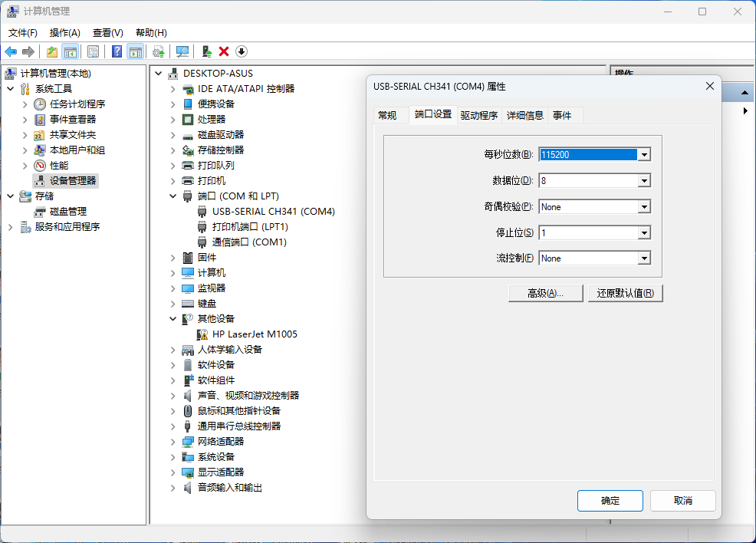Click the gray Forward arrow in toolbar
756x543 pixels.
[x=28, y=51]
